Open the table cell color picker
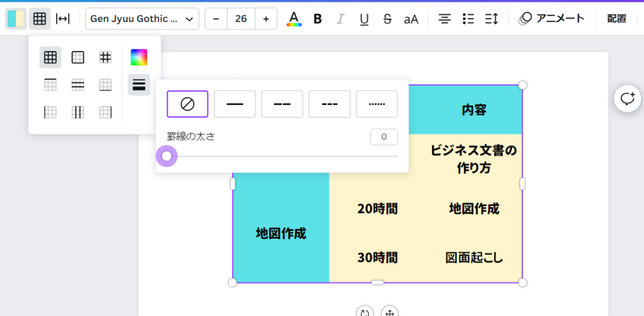 click(16, 19)
